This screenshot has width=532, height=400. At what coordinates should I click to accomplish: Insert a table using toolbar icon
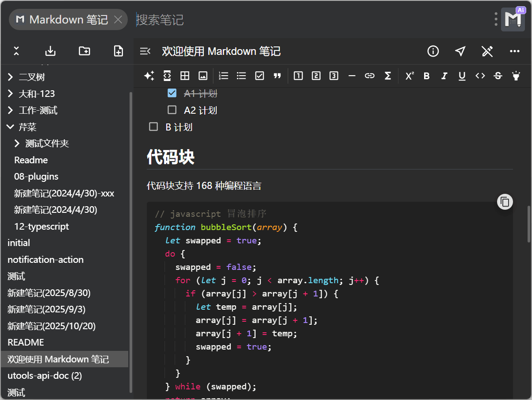[185, 76]
